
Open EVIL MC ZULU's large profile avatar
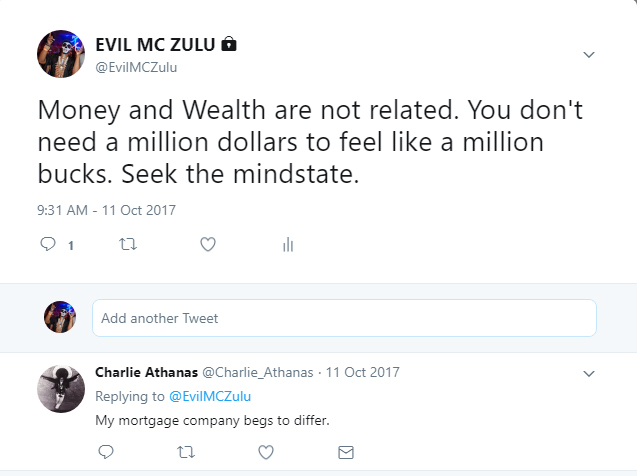click(60, 54)
